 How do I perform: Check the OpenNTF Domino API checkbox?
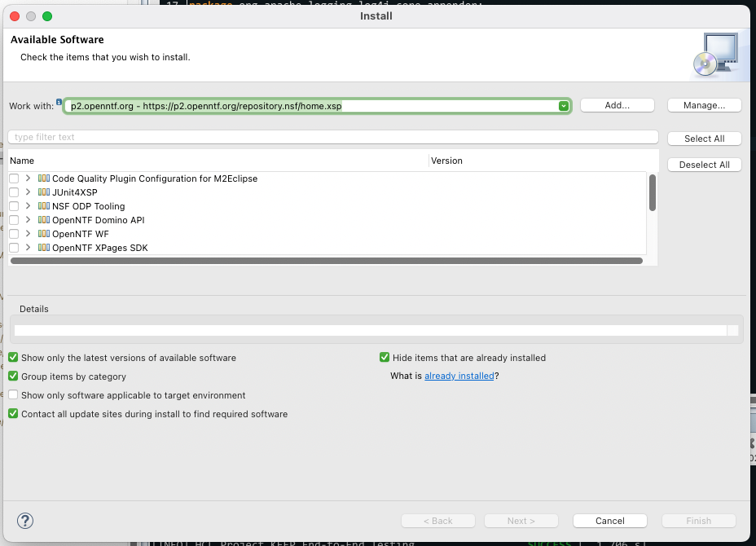[14, 220]
